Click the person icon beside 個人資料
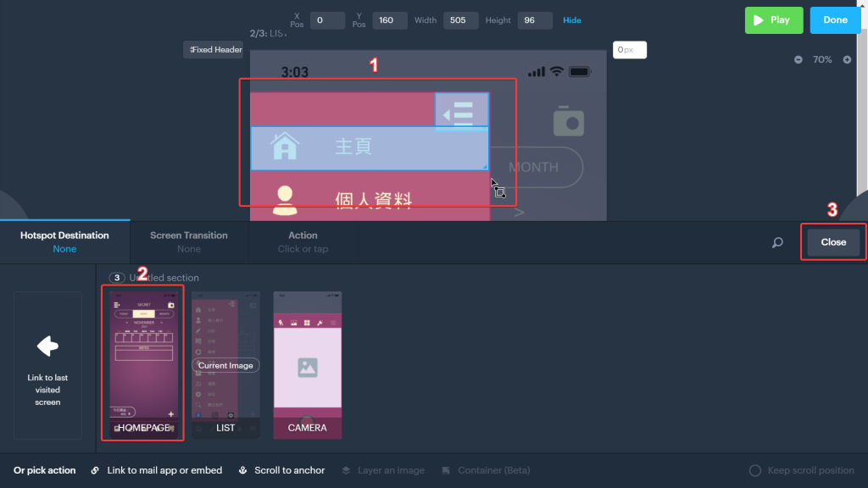 285,200
